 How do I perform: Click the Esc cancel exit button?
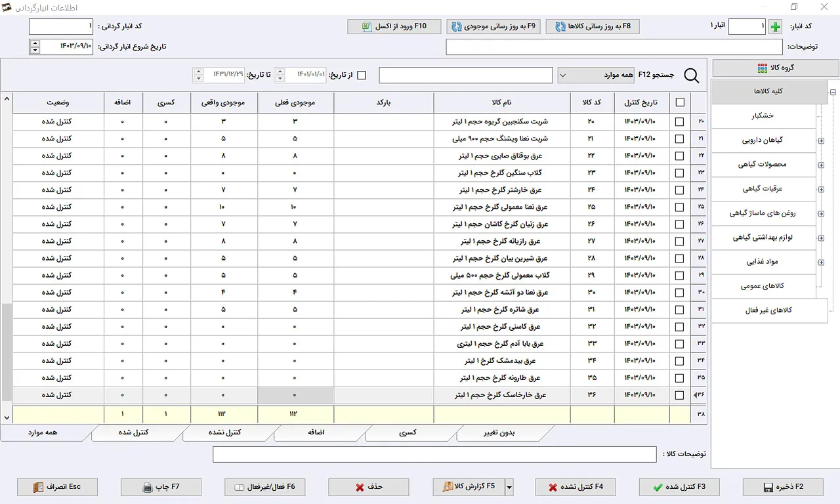pos(58,487)
